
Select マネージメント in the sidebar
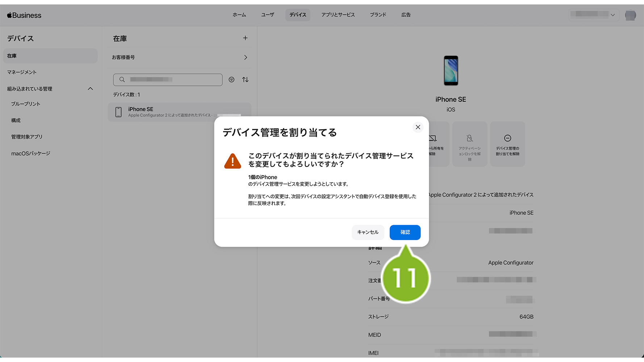22,72
